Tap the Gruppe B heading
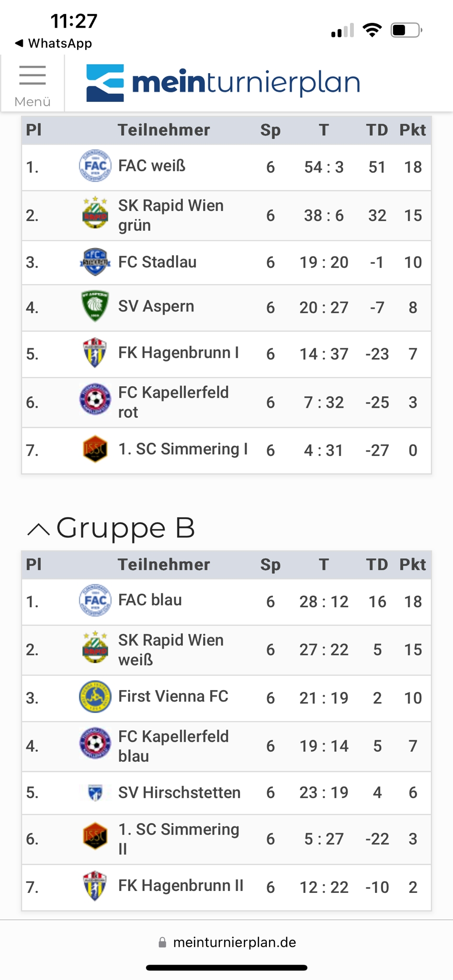 click(x=126, y=528)
